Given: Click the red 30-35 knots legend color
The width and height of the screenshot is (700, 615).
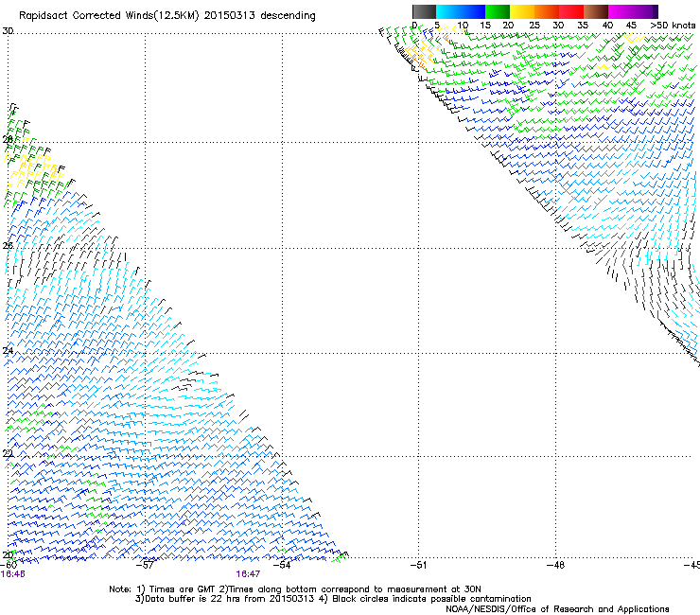Looking at the screenshot, I should click(x=571, y=11).
